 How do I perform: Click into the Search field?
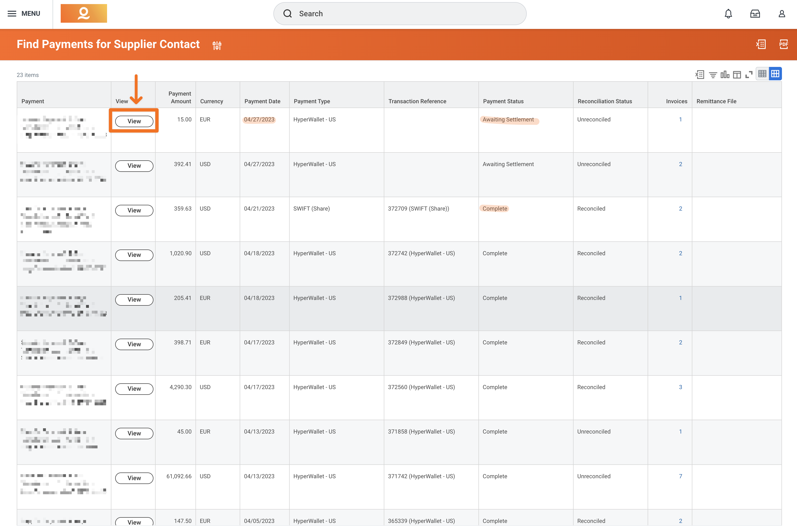[x=399, y=14]
